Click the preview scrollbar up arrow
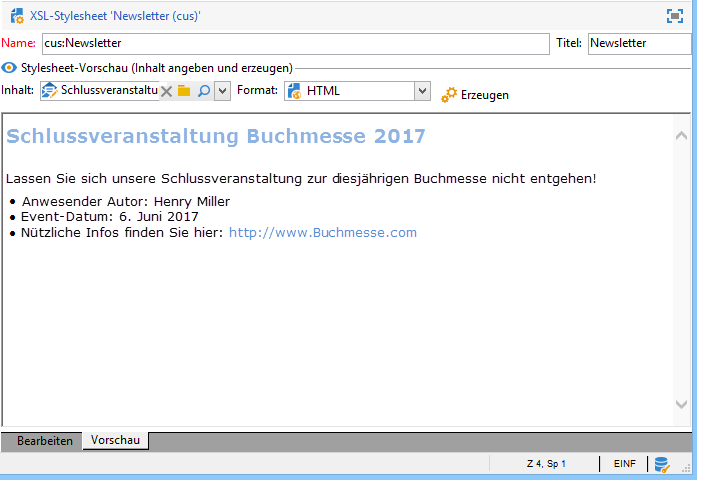Image resolution: width=717 pixels, height=494 pixels. click(x=681, y=135)
